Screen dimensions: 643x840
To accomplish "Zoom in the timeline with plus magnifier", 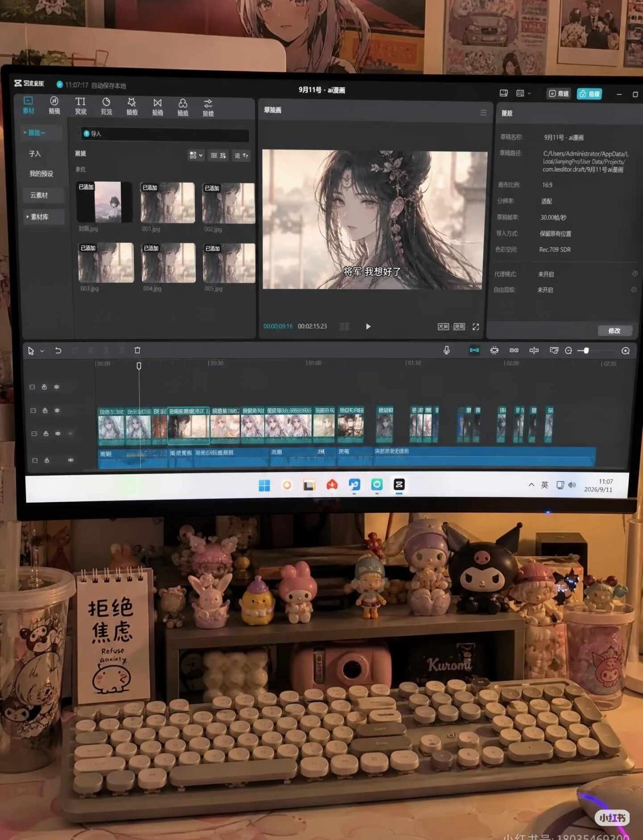I will click(x=625, y=351).
